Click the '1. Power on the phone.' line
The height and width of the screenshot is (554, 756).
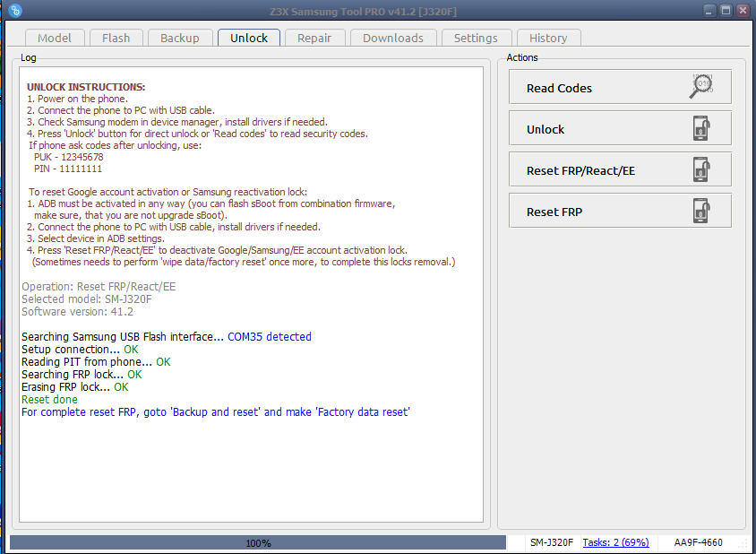[77, 99]
